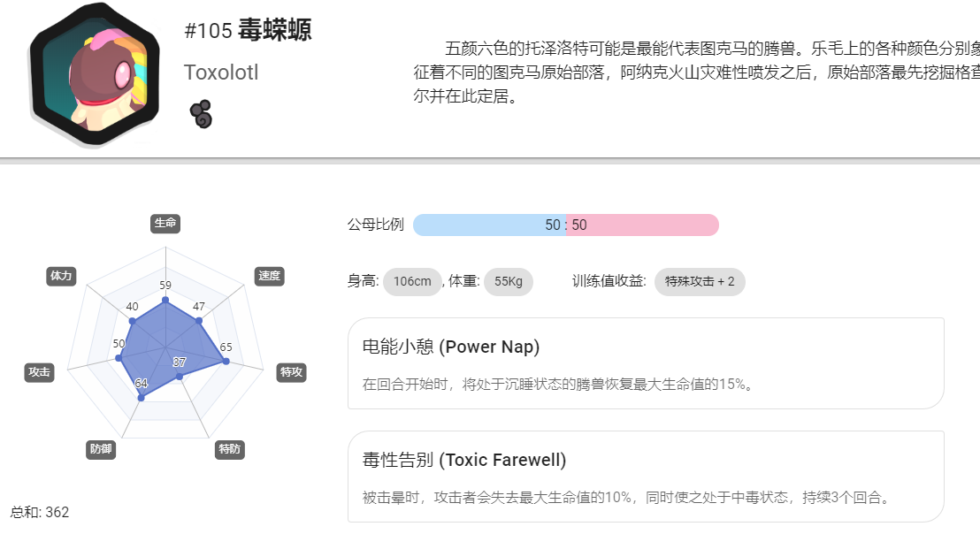
Task: Open the 毒性告别 (Toxic Farewell) trait card
Action: pyautogui.click(x=646, y=477)
